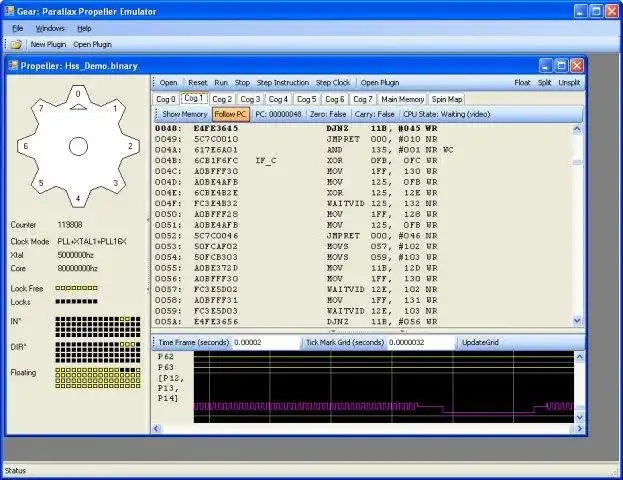Image resolution: width=623 pixels, height=480 pixels.
Task: Click the DIR* pin state grid
Action: pyautogui.click(x=98, y=352)
